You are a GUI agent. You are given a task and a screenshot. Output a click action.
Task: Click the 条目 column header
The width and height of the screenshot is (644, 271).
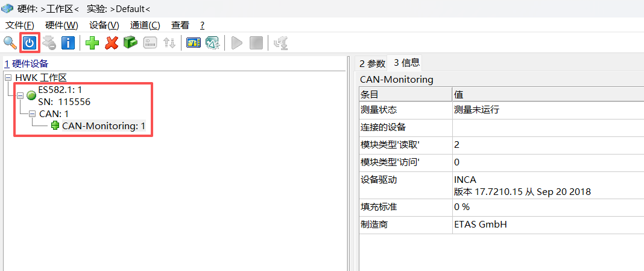point(405,94)
